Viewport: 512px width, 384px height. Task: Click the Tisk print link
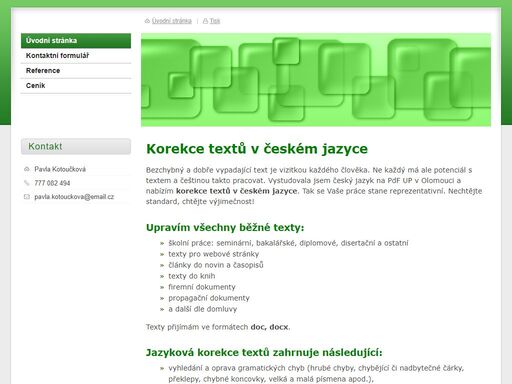pyautogui.click(x=215, y=21)
